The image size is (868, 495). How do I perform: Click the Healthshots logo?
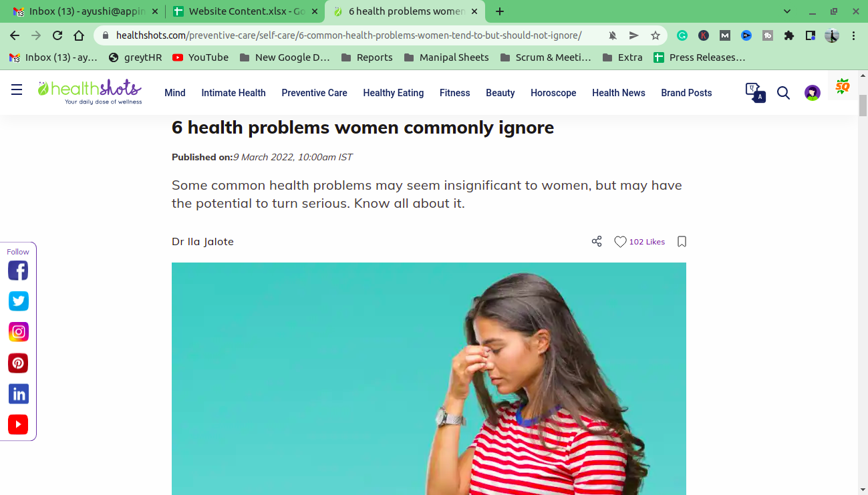coord(90,92)
